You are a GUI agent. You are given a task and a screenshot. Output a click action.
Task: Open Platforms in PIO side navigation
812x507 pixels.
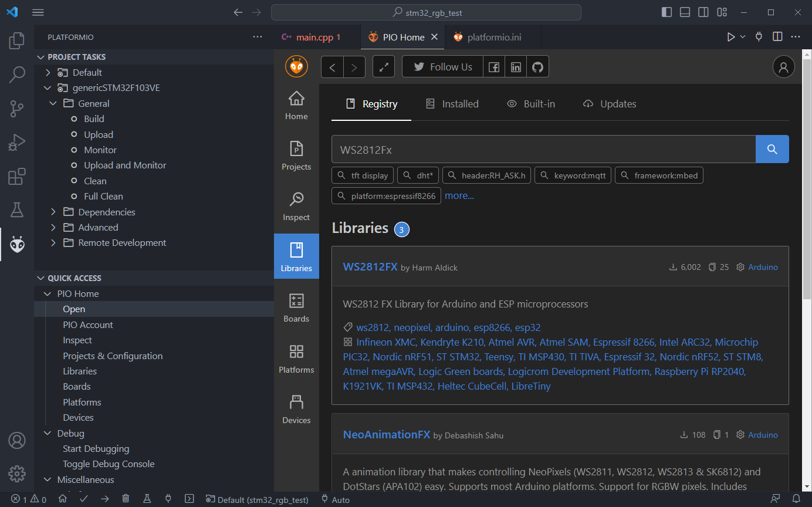[x=296, y=359]
